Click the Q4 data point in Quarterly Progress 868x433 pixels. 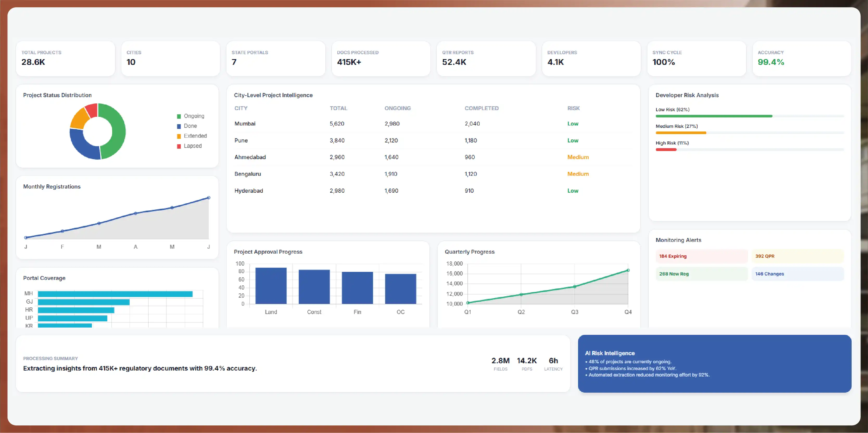point(628,270)
